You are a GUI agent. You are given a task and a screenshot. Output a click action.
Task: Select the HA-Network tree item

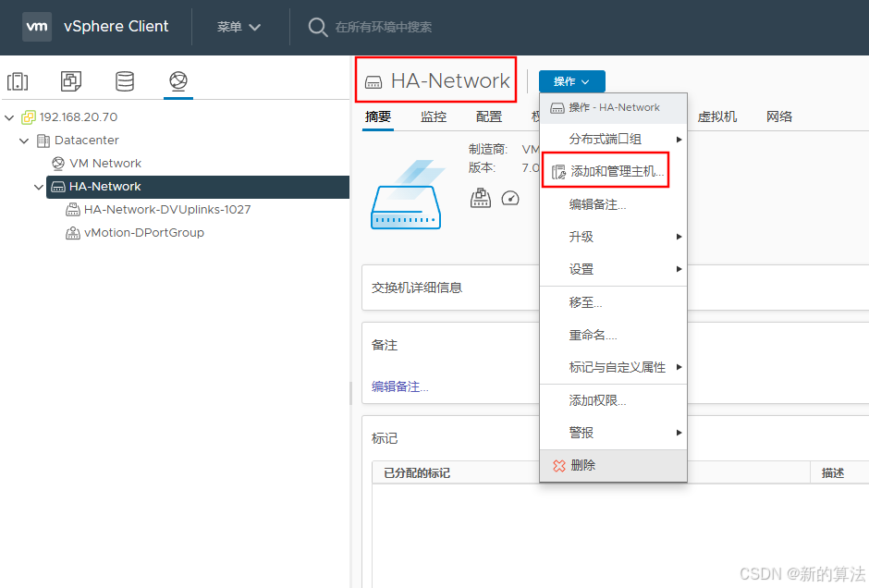(197, 187)
